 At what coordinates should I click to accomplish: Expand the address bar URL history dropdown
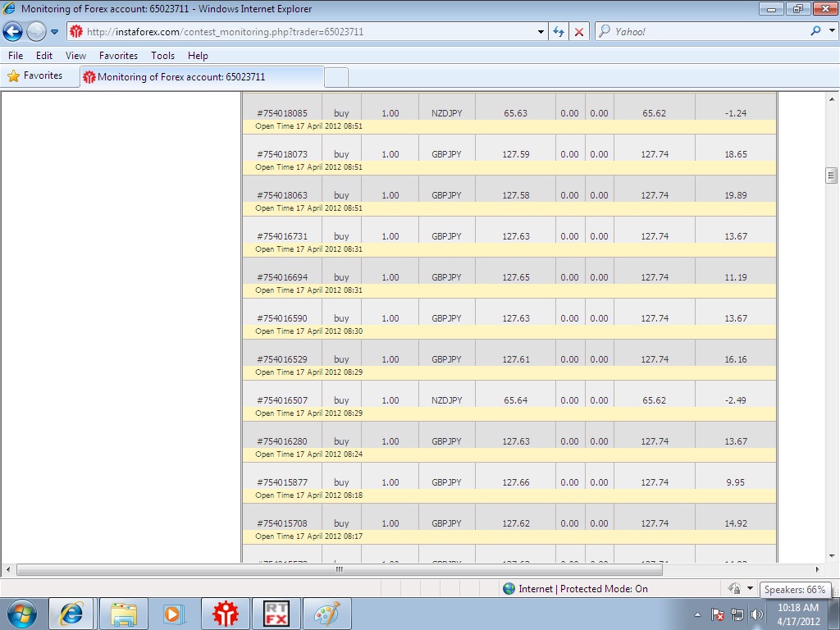541,32
